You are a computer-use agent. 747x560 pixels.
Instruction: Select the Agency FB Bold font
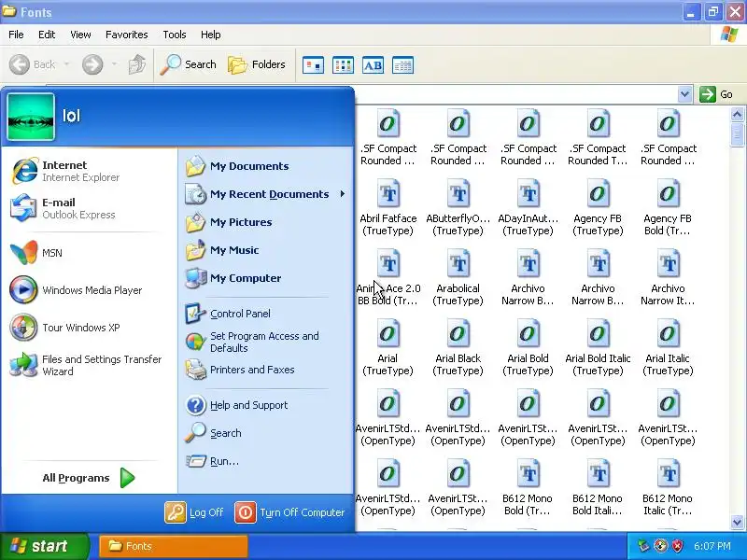click(x=668, y=207)
